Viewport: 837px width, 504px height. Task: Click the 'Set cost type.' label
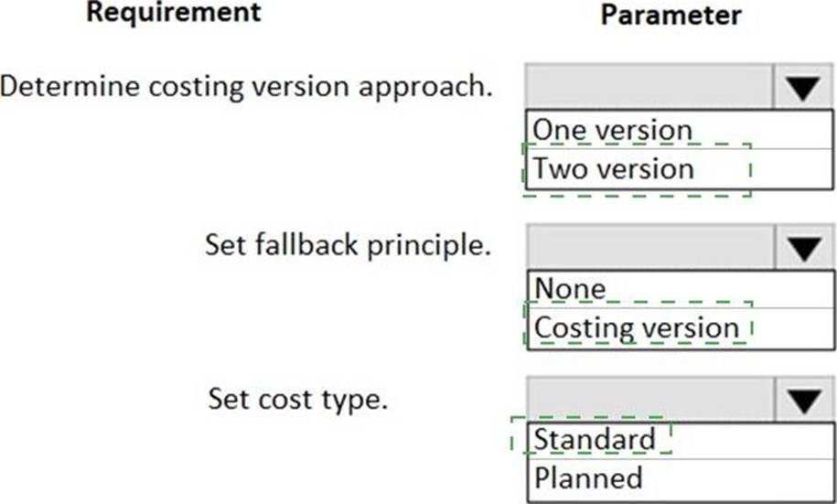[x=298, y=400]
